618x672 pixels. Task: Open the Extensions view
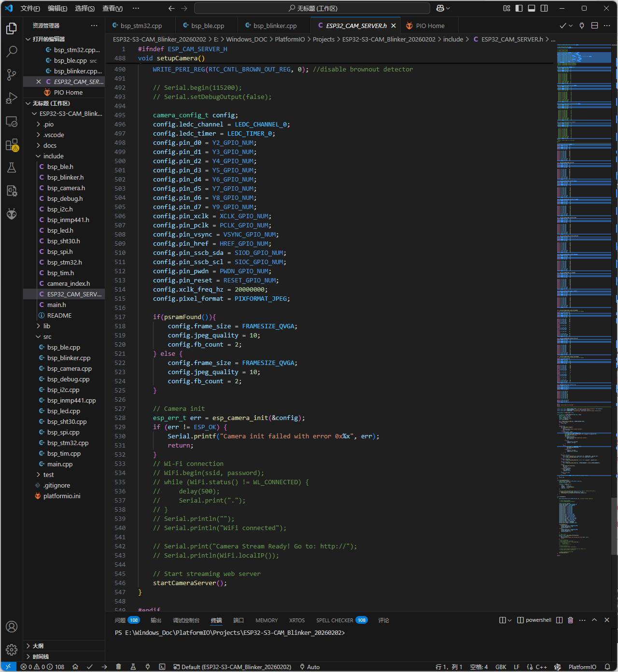12,144
